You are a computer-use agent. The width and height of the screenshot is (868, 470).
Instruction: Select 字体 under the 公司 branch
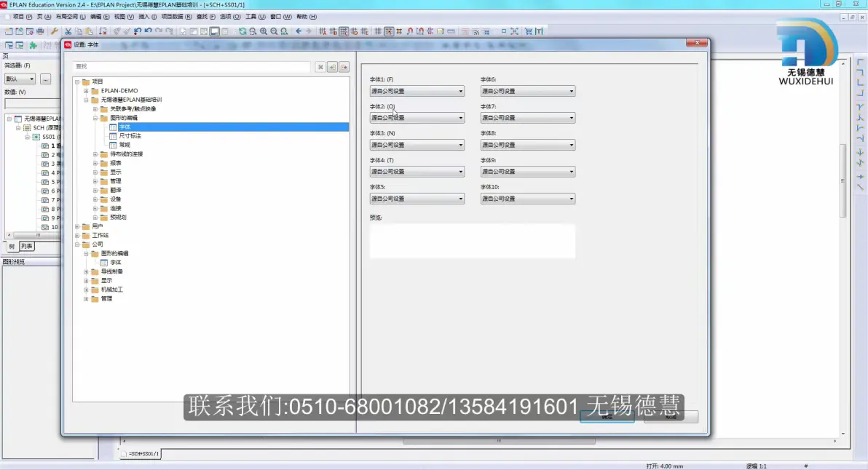point(116,263)
